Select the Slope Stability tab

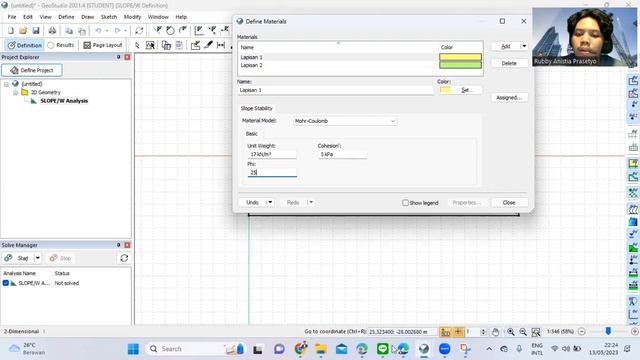point(256,108)
